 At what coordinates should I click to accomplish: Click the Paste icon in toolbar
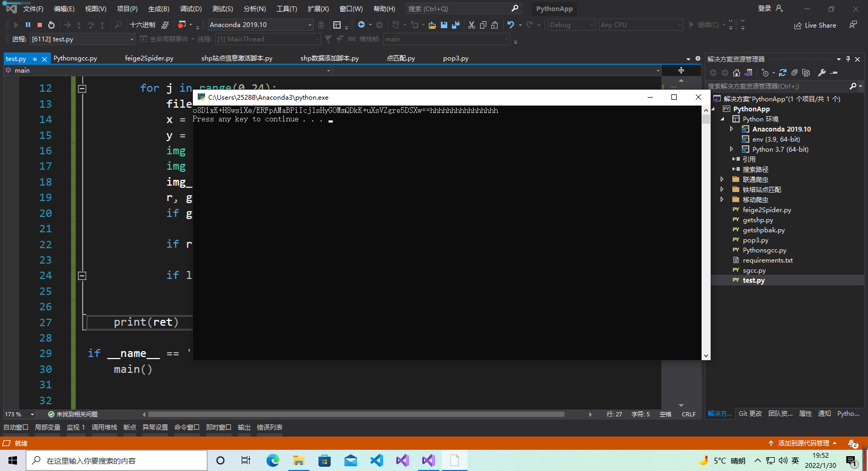pyautogui.click(x=494, y=25)
